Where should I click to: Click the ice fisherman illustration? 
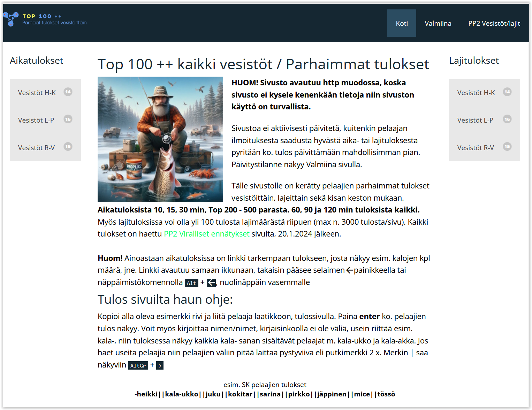point(160,139)
